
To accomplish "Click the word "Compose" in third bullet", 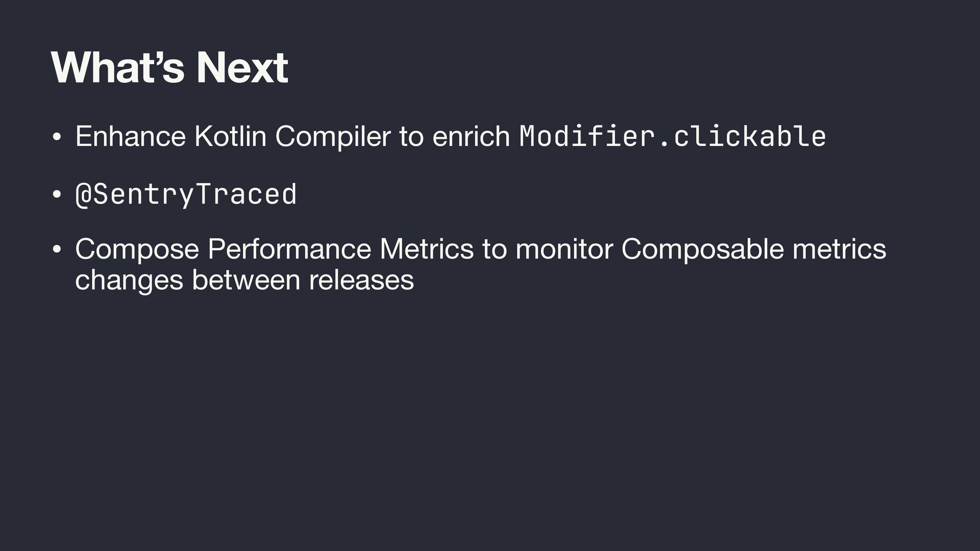I will (x=137, y=249).
